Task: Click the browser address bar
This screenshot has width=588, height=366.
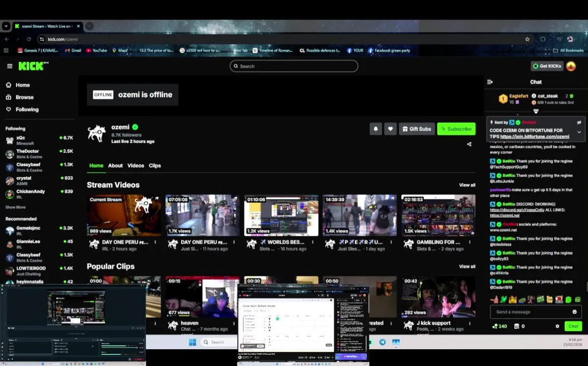Action: click(285, 39)
